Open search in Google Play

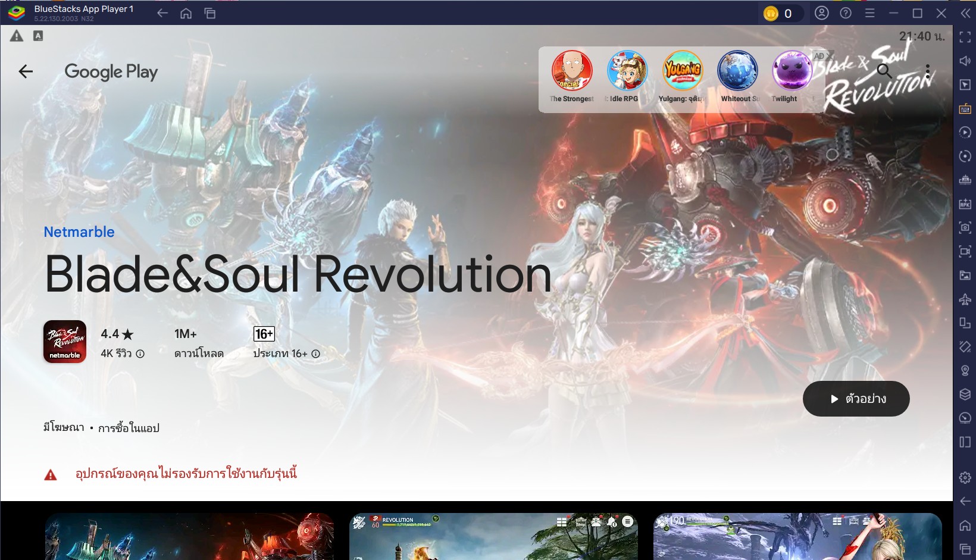pyautogui.click(x=884, y=71)
